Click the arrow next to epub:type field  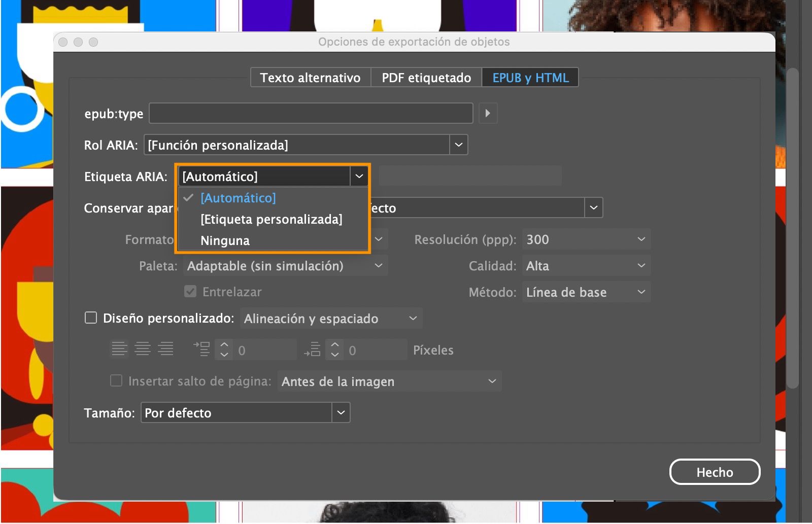[x=488, y=113]
